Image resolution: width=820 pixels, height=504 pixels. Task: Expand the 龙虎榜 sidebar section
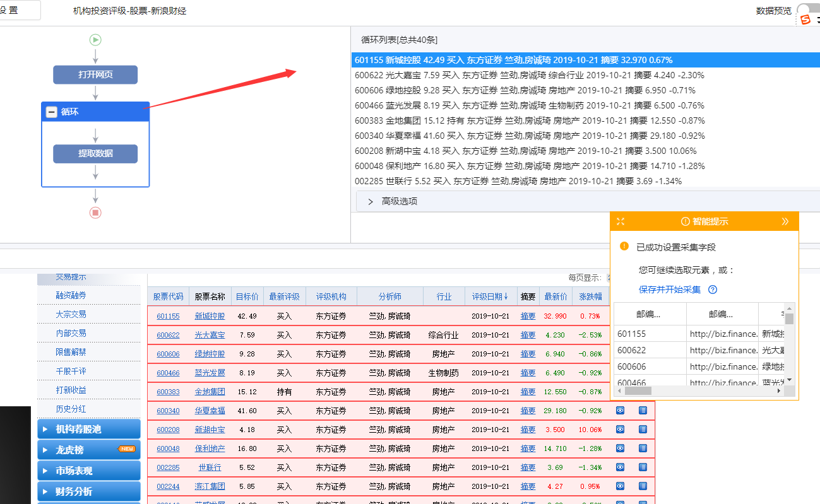click(x=89, y=450)
